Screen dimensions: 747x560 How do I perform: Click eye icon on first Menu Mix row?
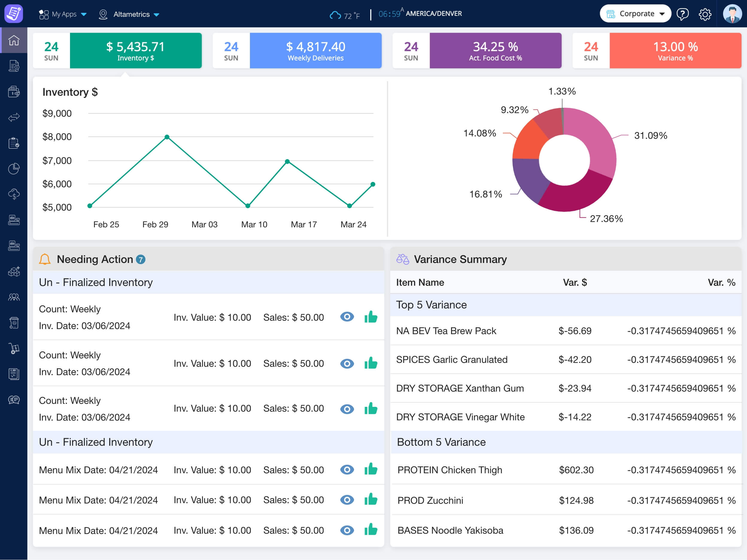pyautogui.click(x=347, y=470)
